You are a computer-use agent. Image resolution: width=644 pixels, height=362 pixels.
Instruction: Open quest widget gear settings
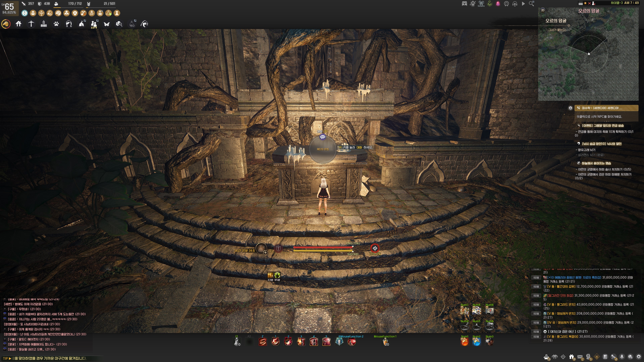[570, 108]
